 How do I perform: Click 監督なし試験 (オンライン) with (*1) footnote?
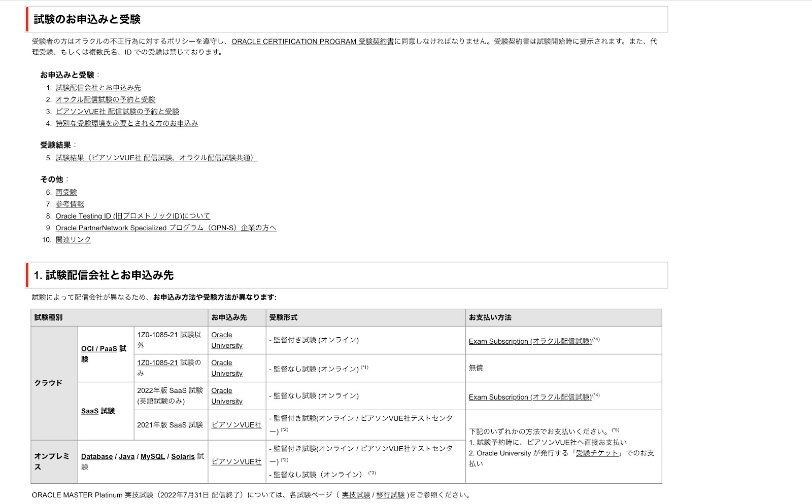point(319,368)
